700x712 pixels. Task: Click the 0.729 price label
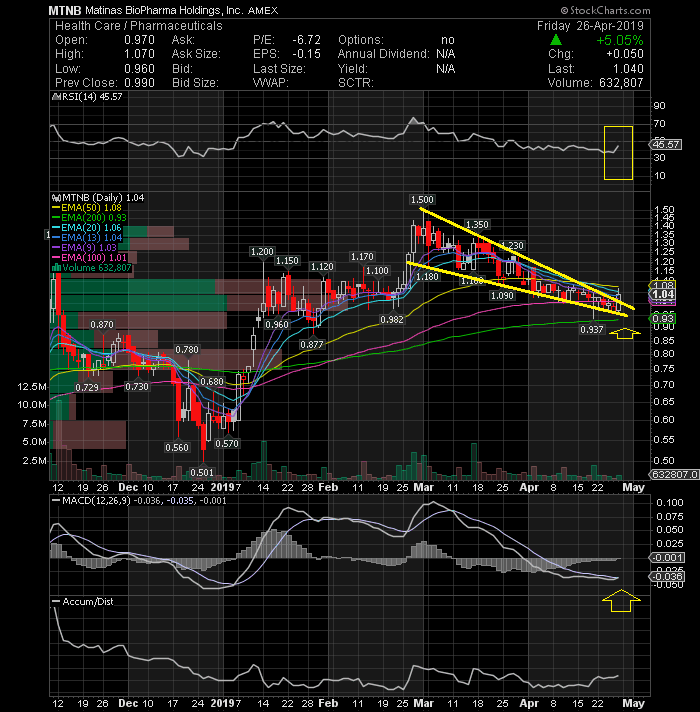point(87,387)
